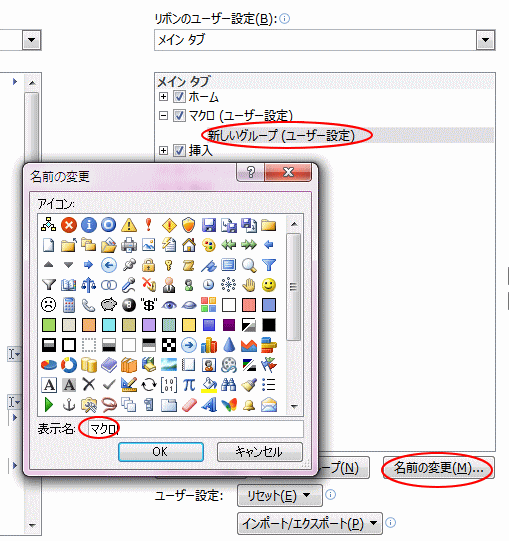Open the リセット(E) dropdown button

click(x=280, y=495)
